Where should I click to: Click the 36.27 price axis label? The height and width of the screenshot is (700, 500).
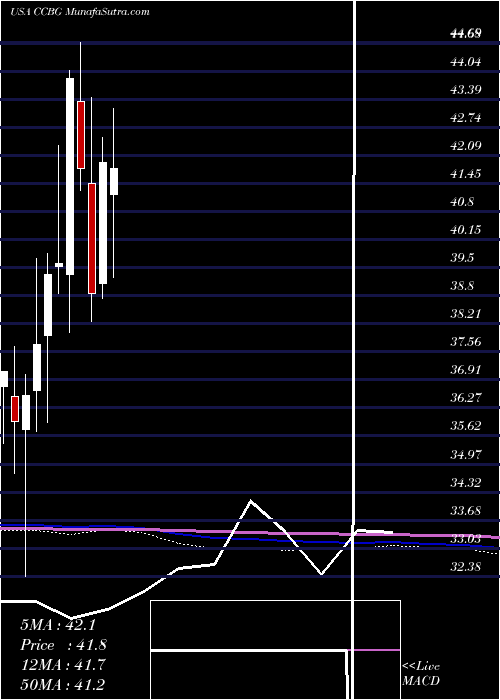[466, 398]
